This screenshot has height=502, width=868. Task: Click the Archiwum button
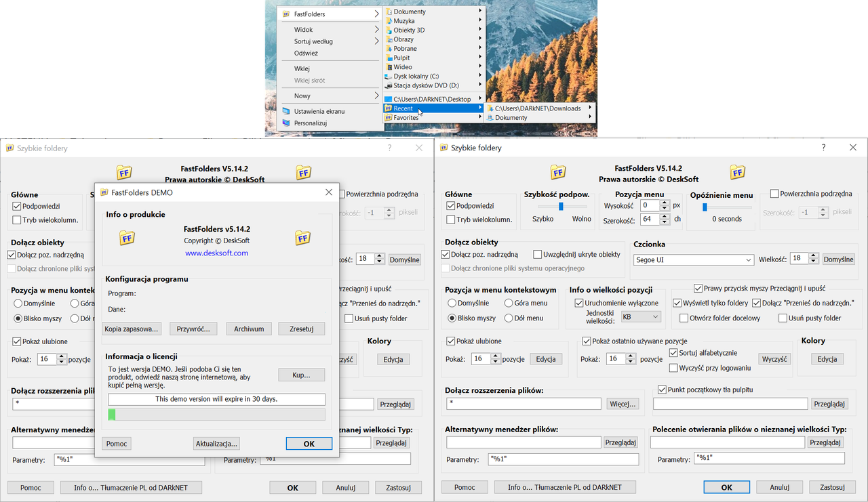tap(249, 329)
